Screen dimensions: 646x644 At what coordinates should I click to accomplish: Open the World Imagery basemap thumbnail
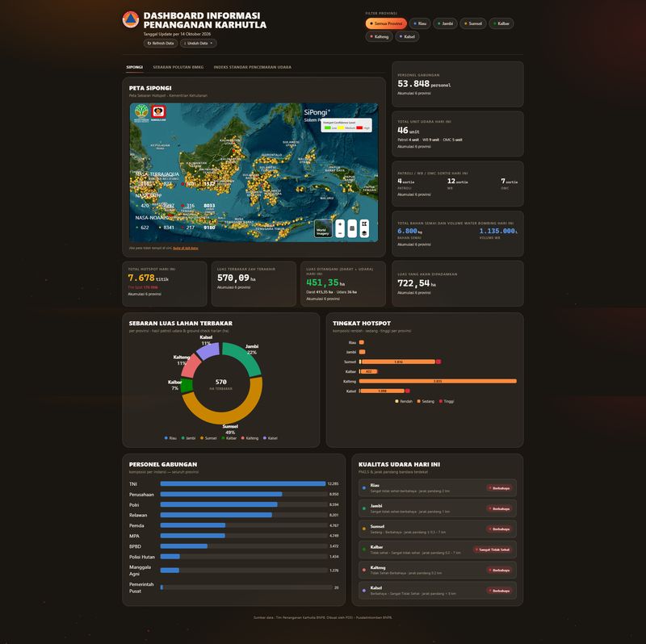[x=323, y=228]
